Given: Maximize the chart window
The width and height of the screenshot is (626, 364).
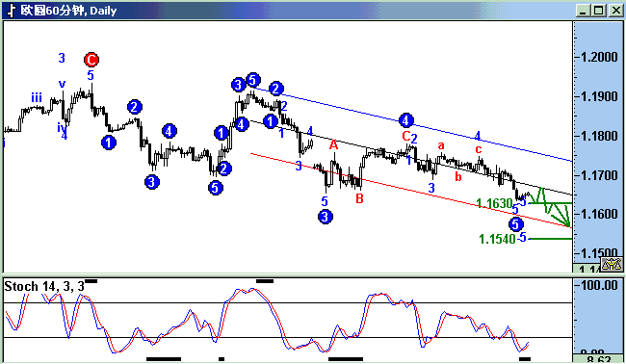Looking at the screenshot, I should coord(598,11).
